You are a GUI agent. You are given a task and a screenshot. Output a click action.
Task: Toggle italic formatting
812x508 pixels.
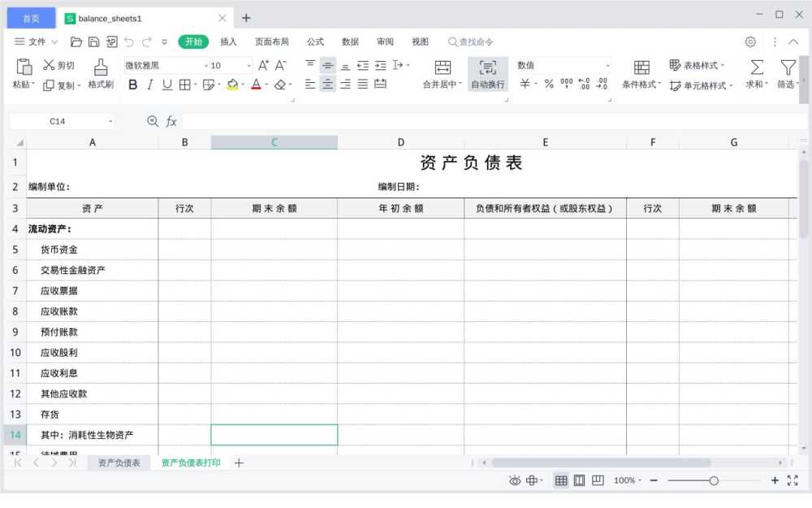click(x=149, y=85)
